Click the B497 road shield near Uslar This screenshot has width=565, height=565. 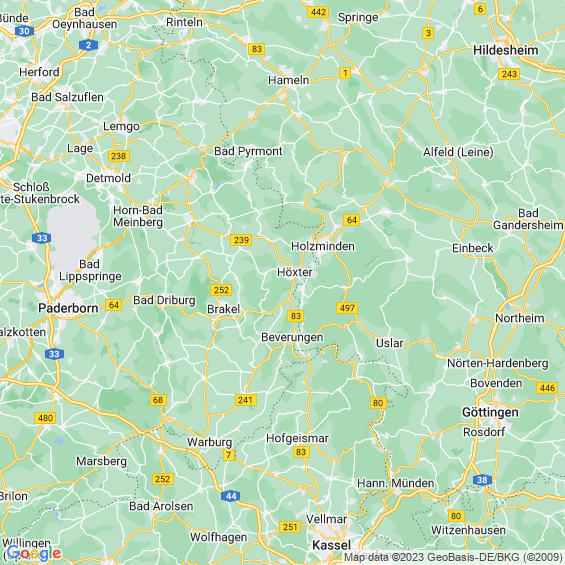(347, 308)
